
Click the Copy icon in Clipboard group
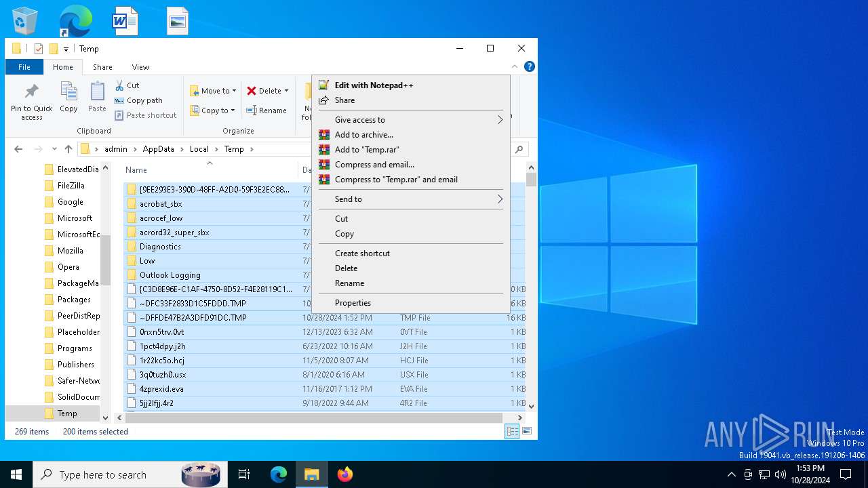(x=68, y=91)
